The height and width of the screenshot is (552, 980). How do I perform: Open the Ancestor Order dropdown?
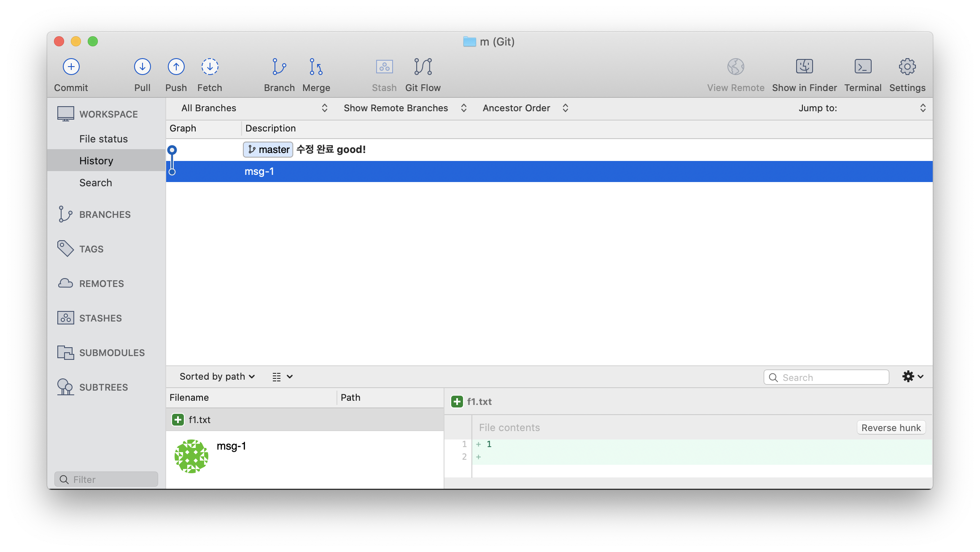(x=525, y=108)
